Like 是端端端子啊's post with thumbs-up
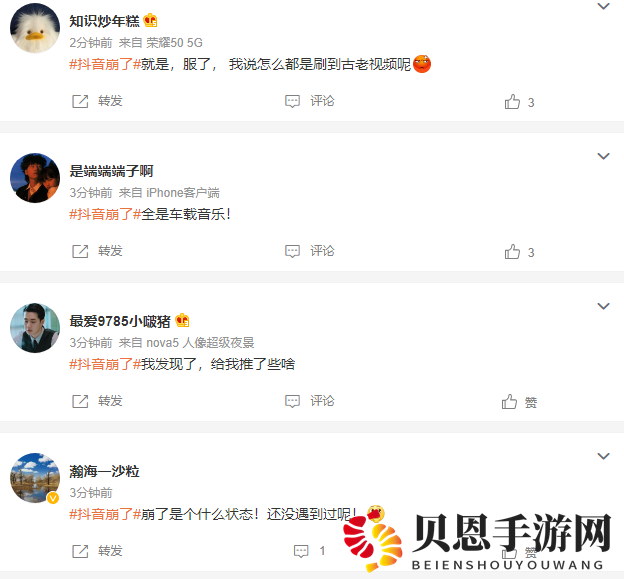This screenshot has width=624, height=579. (x=512, y=252)
